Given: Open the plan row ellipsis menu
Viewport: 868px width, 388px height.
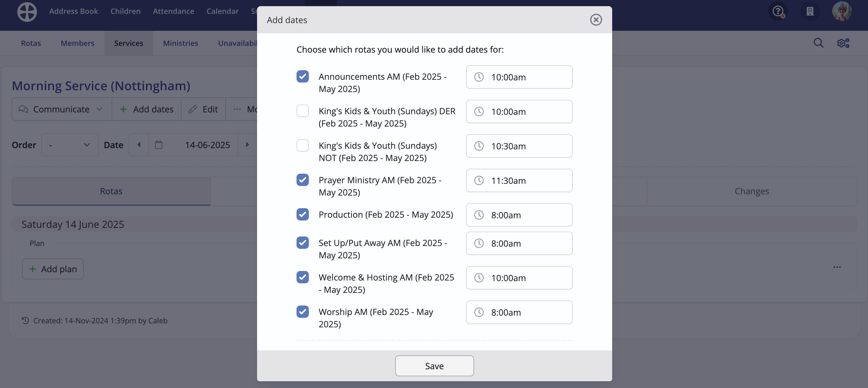Looking at the screenshot, I should pos(837,267).
